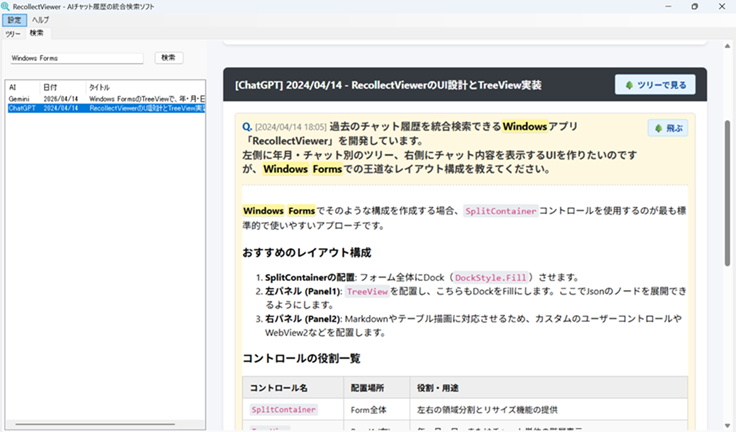Click the scroll-down arrow of chat view
Image resolution: width=736 pixels, height=432 pixels.
click(728, 425)
